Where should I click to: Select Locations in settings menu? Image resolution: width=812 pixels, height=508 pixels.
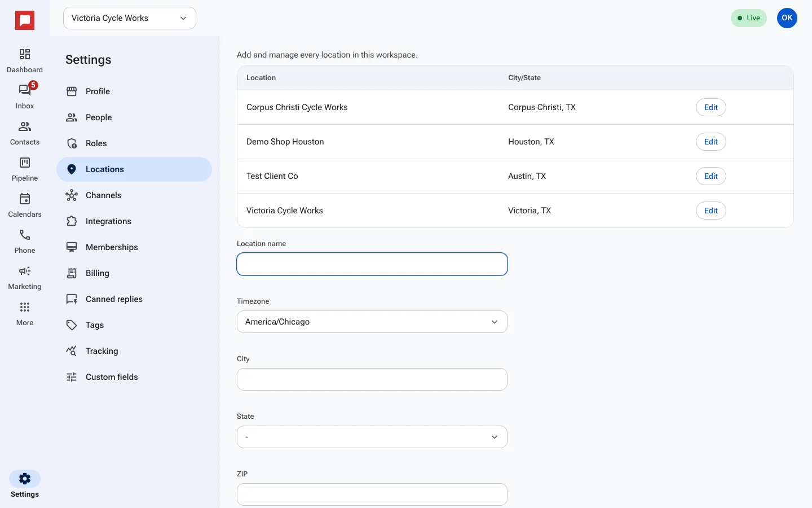click(134, 169)
